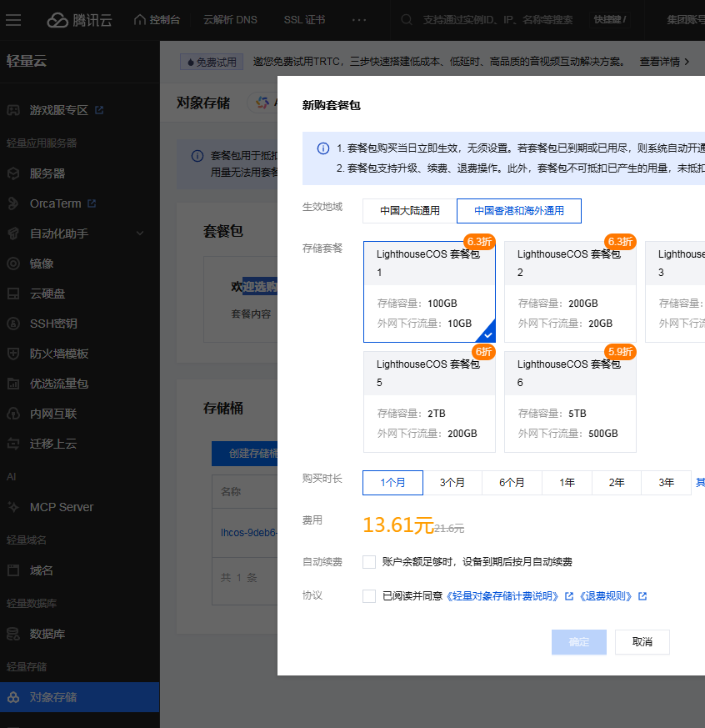Choose 3个月 purchase duration
705x728 pixels.
click(452, 483)
